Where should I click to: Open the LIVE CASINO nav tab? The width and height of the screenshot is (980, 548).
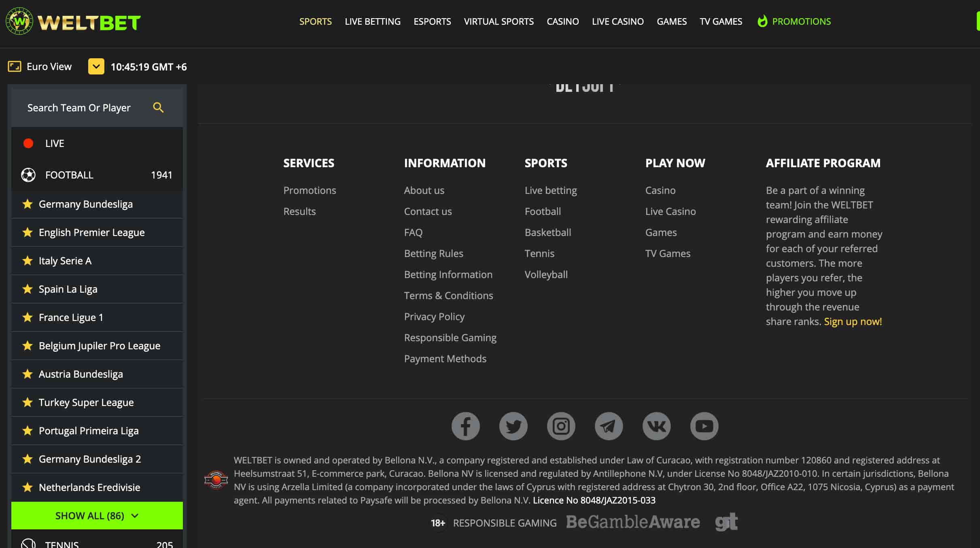tap(618, 21)
